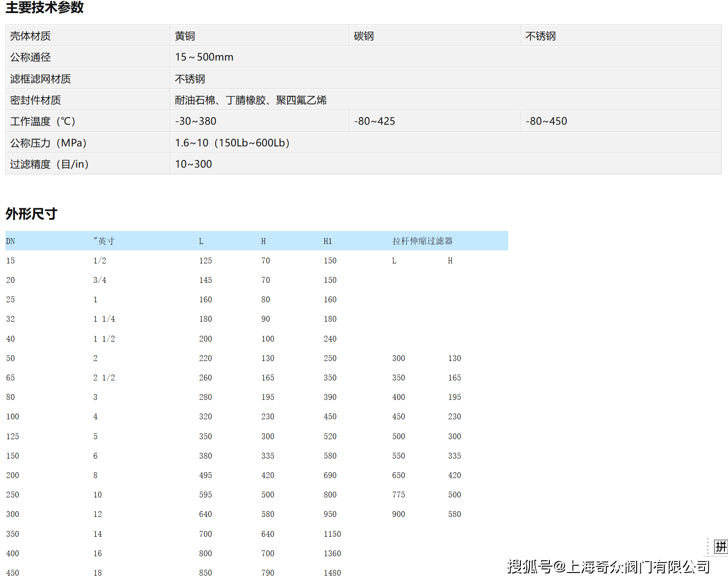Click the 不锈钢 column header cell
Image resolution: width=728 pixels, height=582 pixels.
point(540,36)
